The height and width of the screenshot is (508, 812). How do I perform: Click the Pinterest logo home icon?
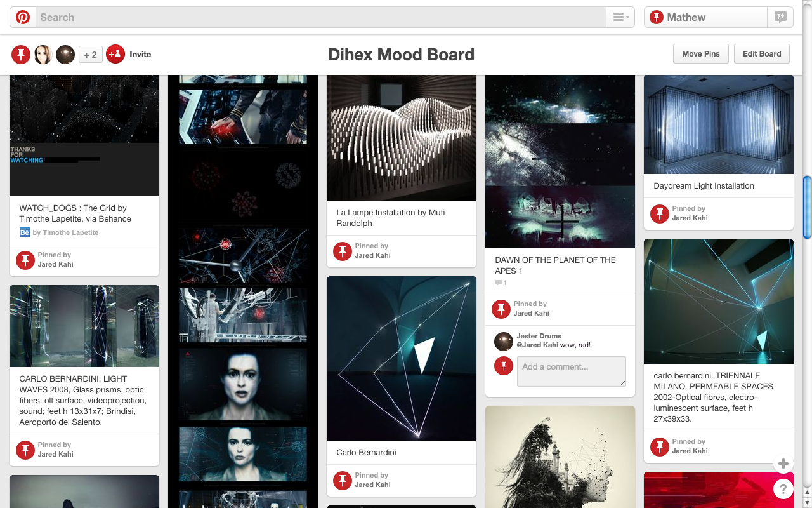click(x=23, y=17)
